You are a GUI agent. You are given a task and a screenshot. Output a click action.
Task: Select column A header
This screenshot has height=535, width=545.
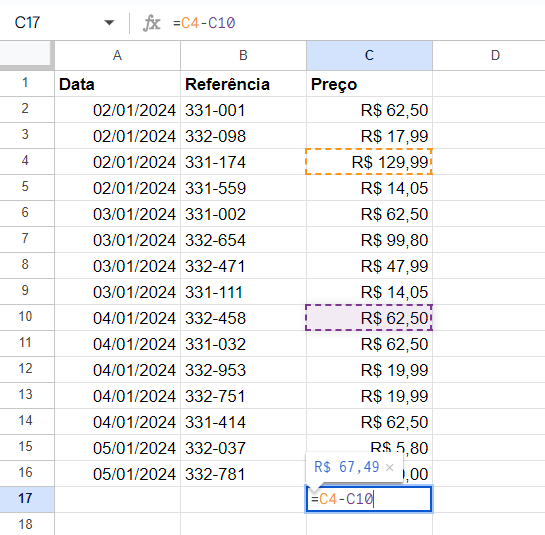point(117,56)
